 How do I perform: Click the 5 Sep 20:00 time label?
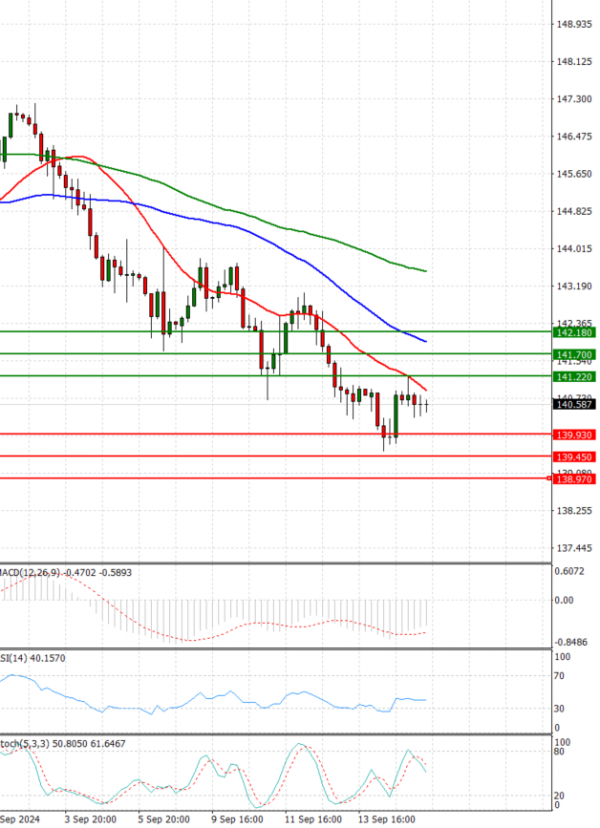click(x=164, y=820)
